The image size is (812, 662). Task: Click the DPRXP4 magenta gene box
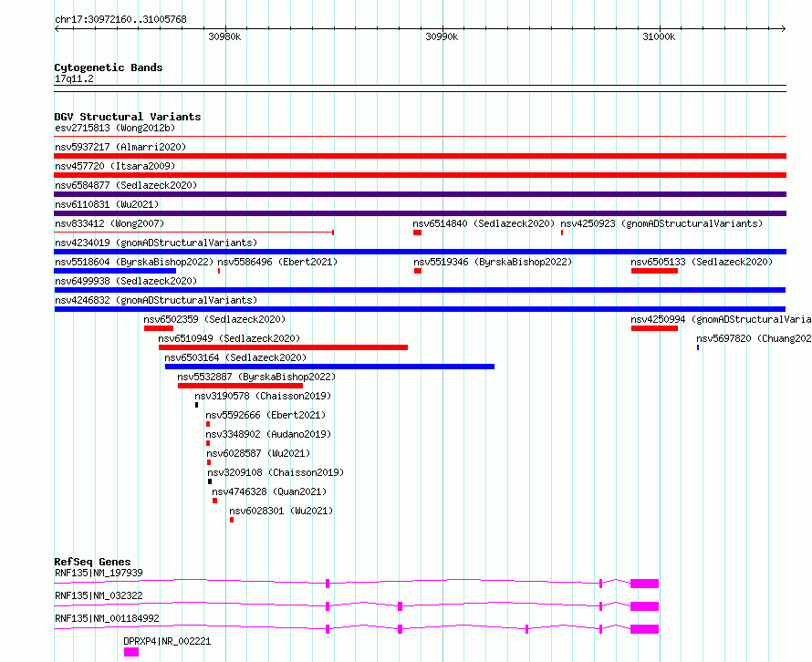[131, 652]
